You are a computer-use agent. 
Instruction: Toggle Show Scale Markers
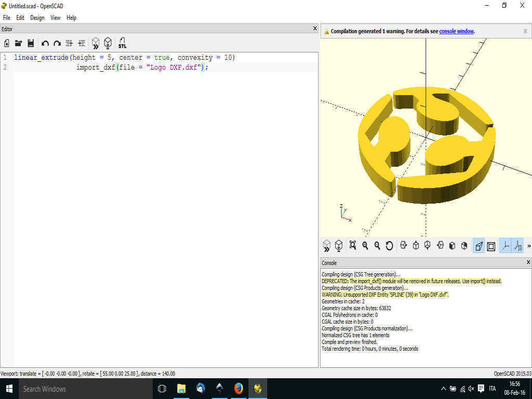click(x=518, y=246)
